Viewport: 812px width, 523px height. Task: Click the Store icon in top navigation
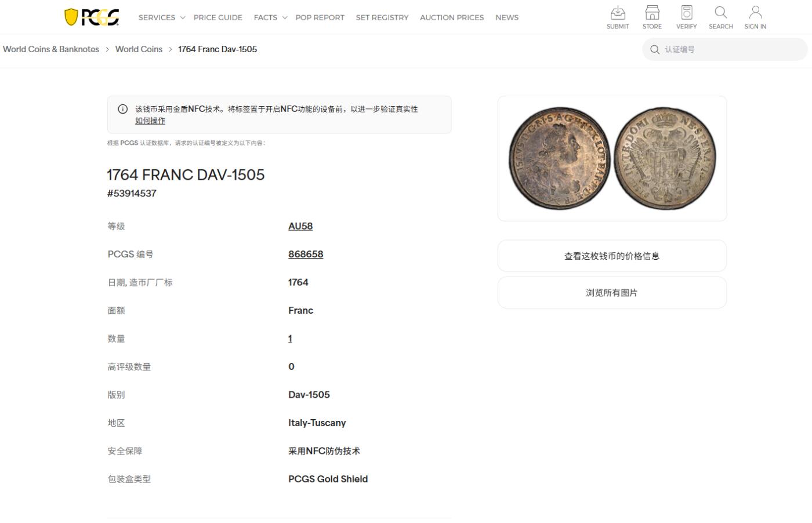(x=652, y=16)
